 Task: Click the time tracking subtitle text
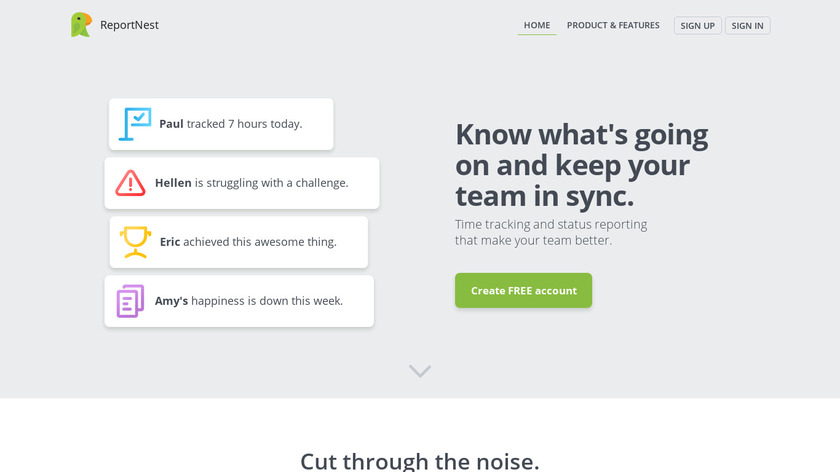pyautogui.click(x=550, y=232)
